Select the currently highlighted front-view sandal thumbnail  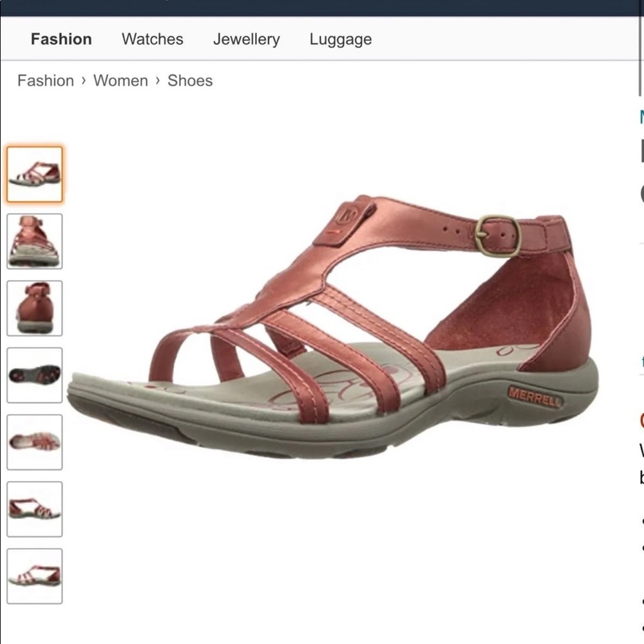(x=35, y=174)
